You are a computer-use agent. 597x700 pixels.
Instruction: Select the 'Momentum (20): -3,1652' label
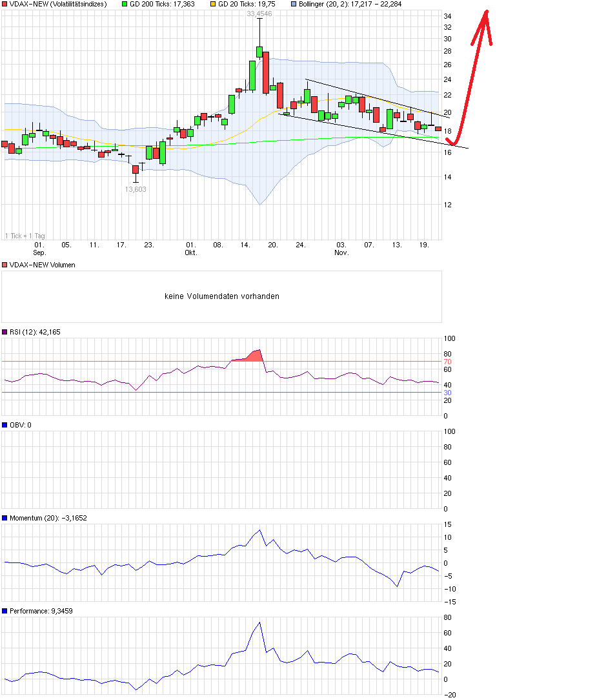48,518
